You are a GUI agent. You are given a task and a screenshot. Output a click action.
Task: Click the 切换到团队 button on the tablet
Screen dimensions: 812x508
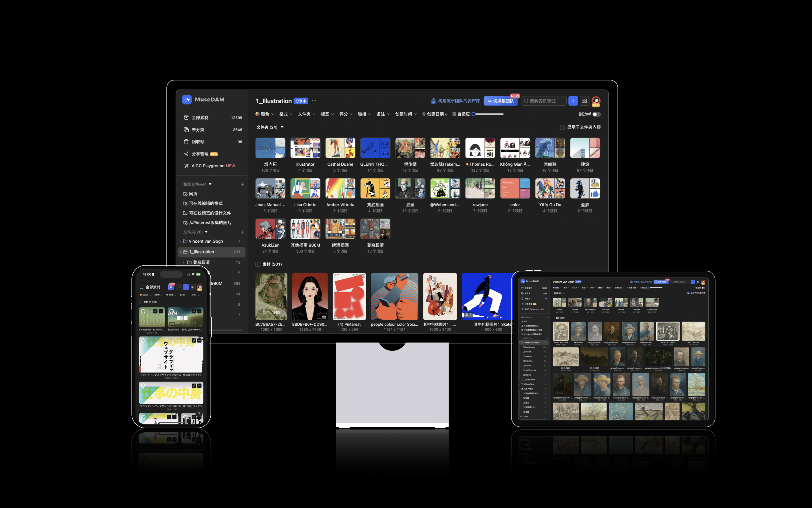pyautogui.click(x=661, y=282)
